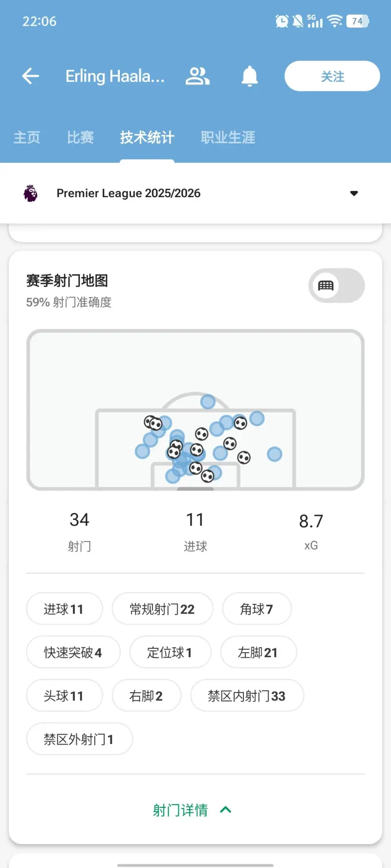Tap the back arrow icon
The width and height of the screenshot is (391, 868).
coord(30,76)
